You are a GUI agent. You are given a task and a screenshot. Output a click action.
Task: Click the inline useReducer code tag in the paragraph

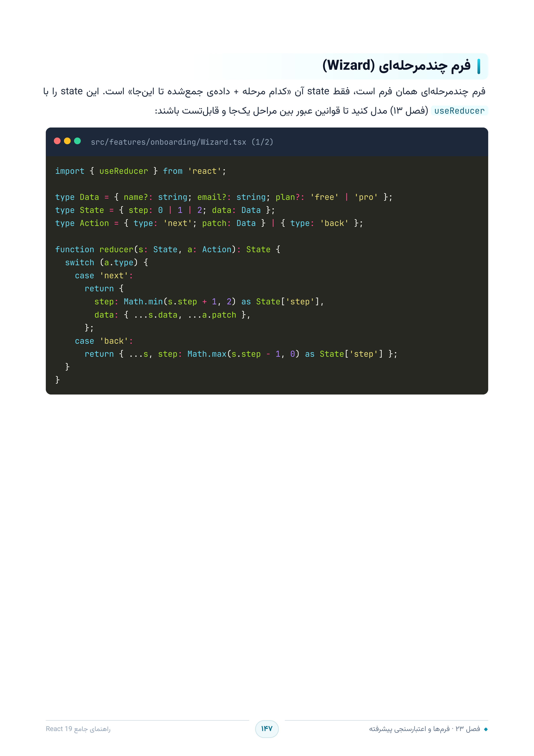[x=459, y=111]
